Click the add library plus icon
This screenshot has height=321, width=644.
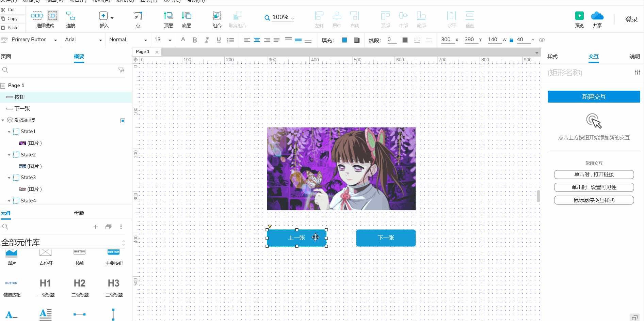click(95, 227)
